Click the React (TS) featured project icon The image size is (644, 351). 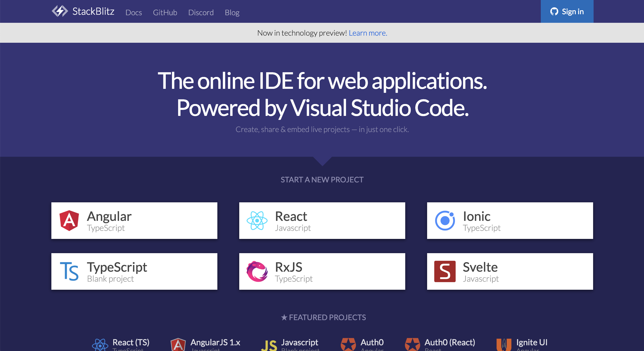[x=100, y=345]
